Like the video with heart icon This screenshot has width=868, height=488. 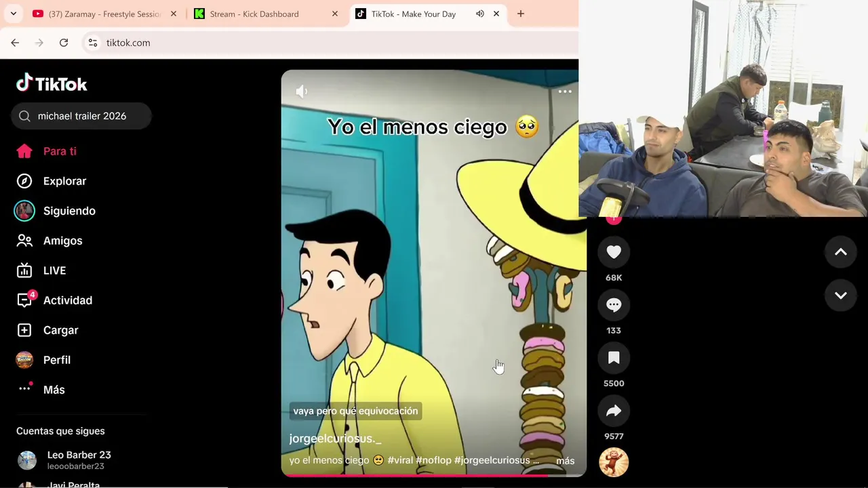pos(614,252)
